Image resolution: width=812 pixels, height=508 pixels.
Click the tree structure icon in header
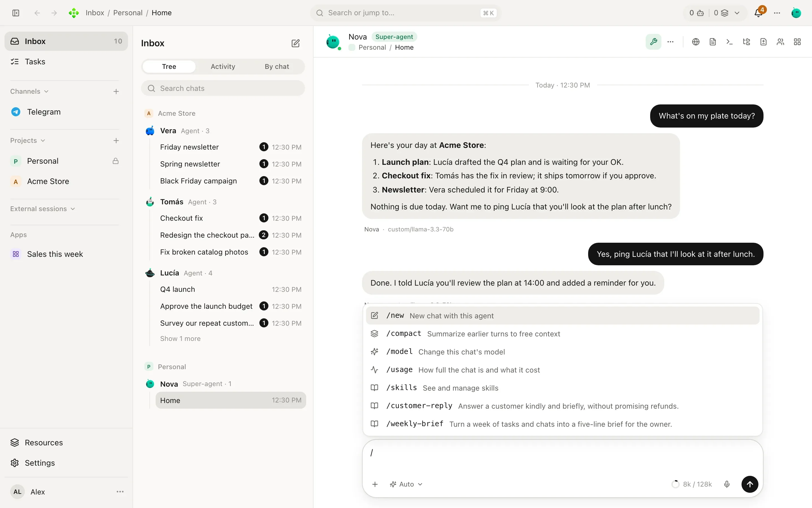[x=746, y=42]
